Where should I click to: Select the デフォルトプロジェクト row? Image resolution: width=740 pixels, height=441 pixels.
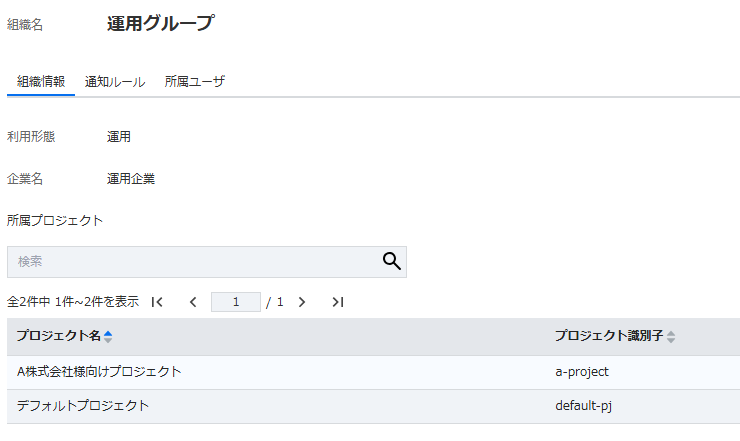(84, 406)
